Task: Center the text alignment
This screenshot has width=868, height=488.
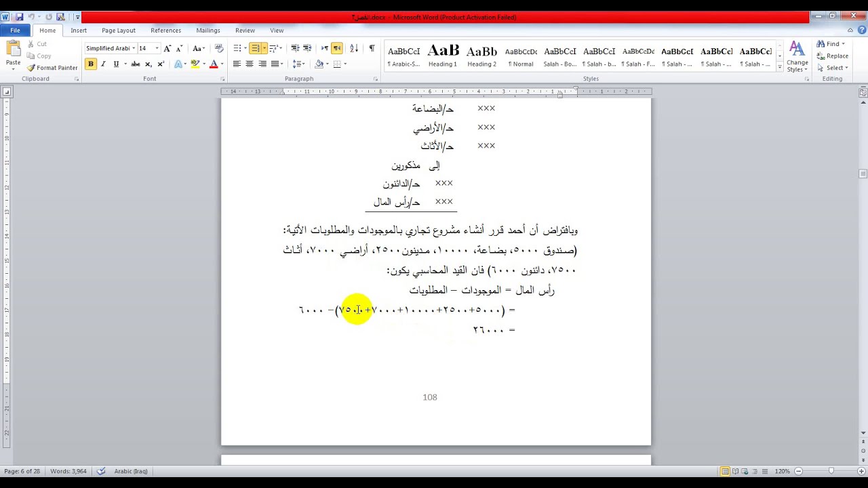Action: (x=250, y=64)
